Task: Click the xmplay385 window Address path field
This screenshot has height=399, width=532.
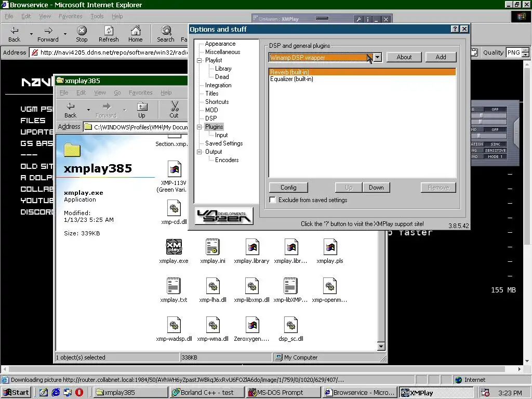Action: [136, 127]
